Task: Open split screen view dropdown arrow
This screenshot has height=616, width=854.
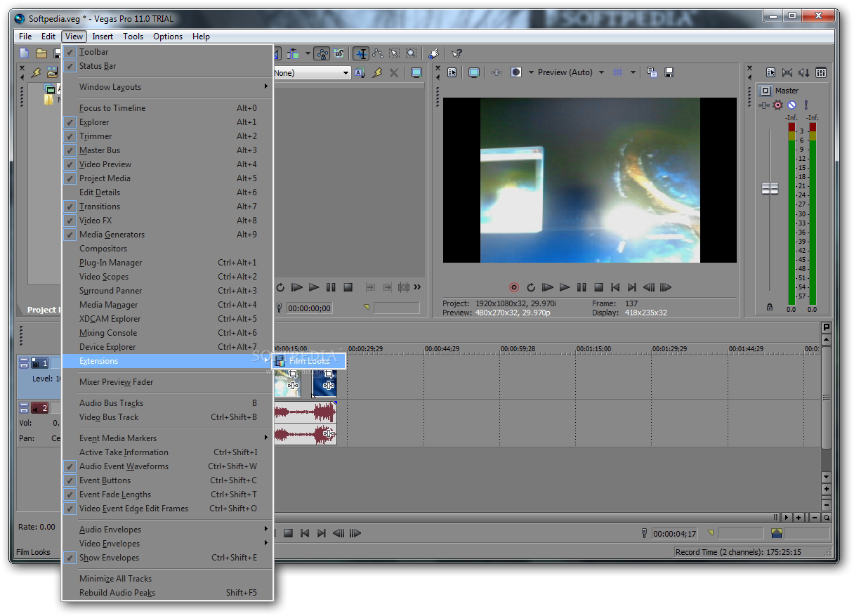Action: click(531, 72)
